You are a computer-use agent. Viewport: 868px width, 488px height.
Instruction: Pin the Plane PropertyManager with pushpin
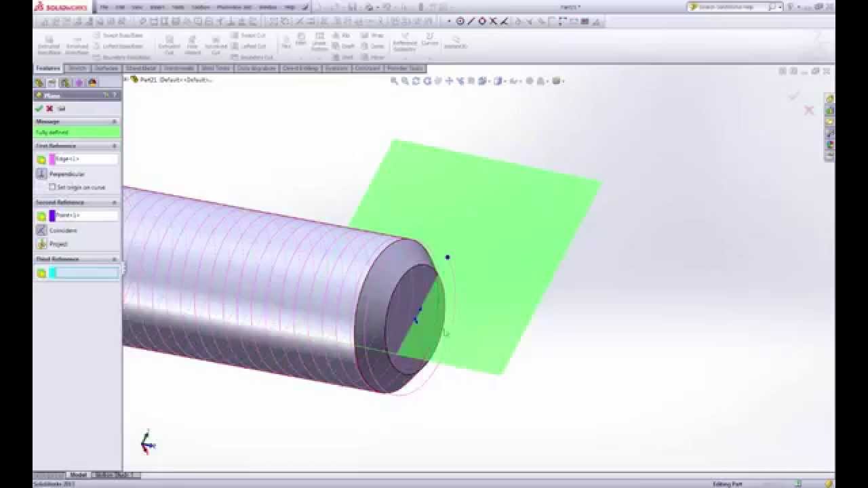[x=61, y=108]
